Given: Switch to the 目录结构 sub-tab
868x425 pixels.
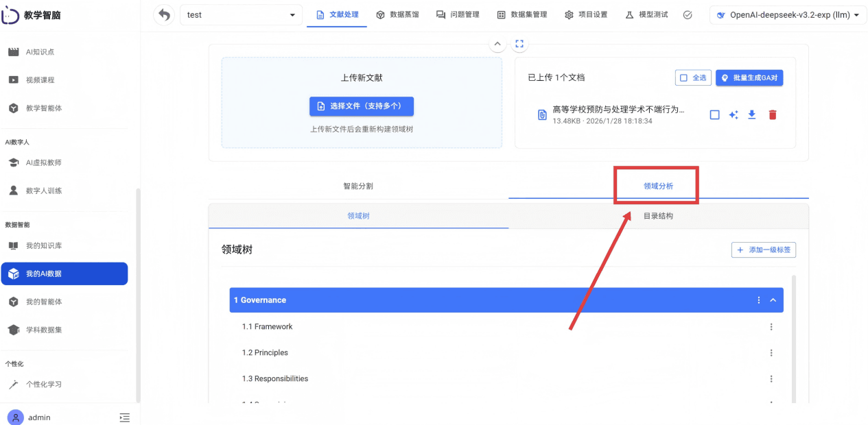Looking at the screenshot, I should 659,216.
